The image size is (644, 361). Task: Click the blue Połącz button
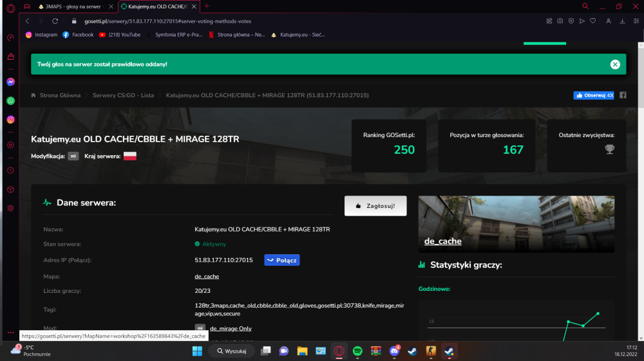(282, 260)
